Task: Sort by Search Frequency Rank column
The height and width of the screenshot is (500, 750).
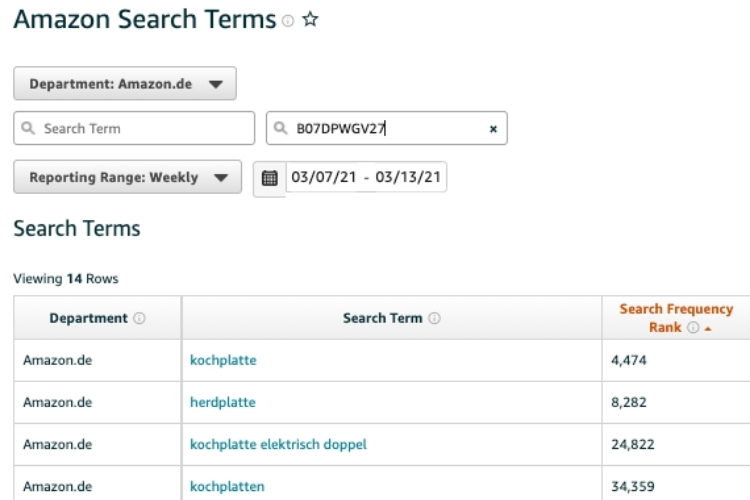Action: (x=676, y=318)
